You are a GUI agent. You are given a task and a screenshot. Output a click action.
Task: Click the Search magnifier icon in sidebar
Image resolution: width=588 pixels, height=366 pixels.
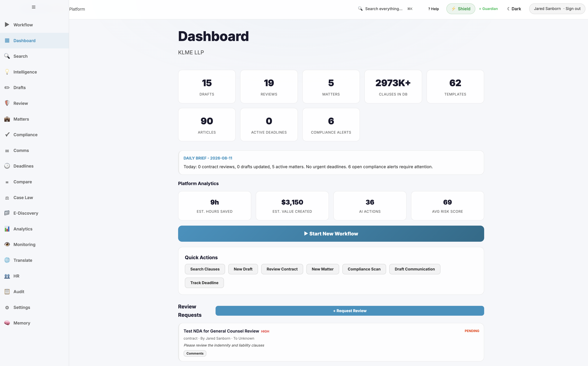7,56
